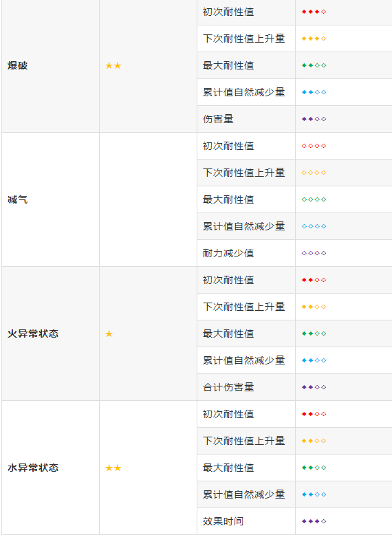Click empty red diamonds in 减气 初次耐性值 row
The height and width of the screenshot is (535, 392).
click(x=314, y=146)
